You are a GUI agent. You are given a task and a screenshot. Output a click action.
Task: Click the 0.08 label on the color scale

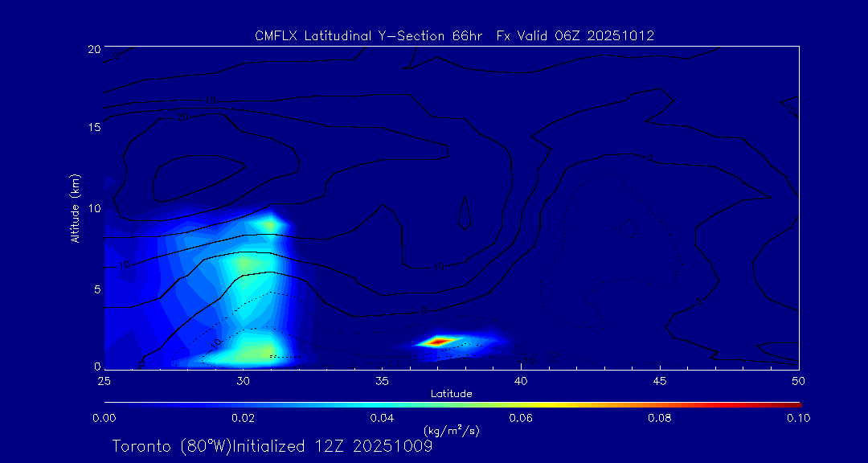coord(660,418)
